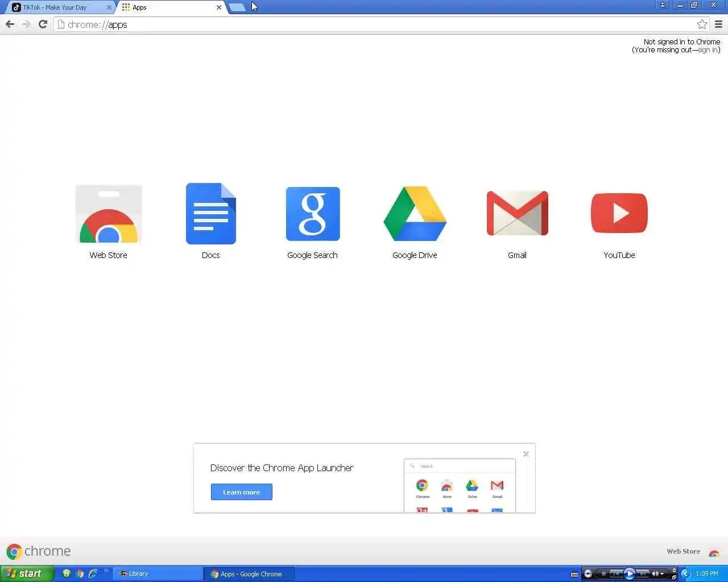Skip to previous track in taskbar player
Image resolution: width=728 pixels, height=582 pixels.
pyautogui.click(x=617, y=574)
